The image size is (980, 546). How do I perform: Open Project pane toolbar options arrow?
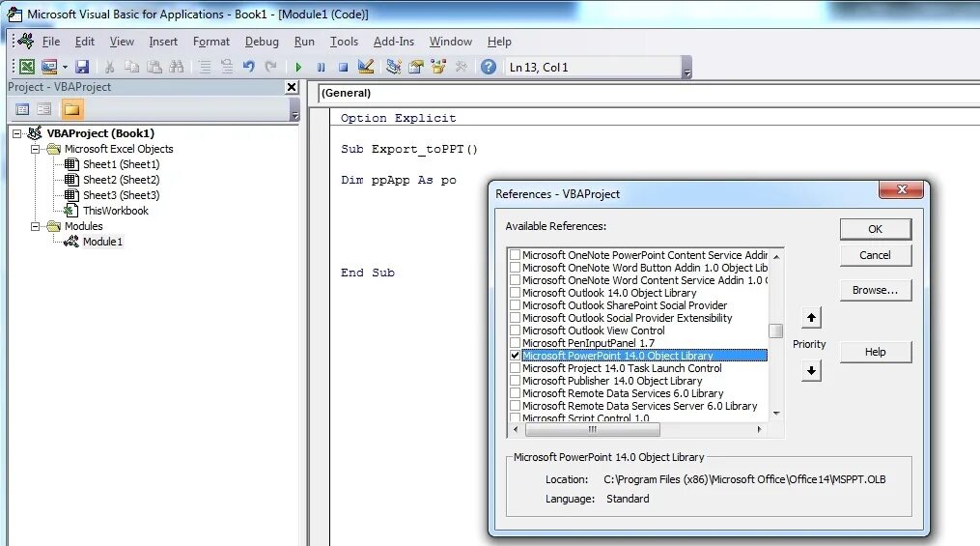295,110
